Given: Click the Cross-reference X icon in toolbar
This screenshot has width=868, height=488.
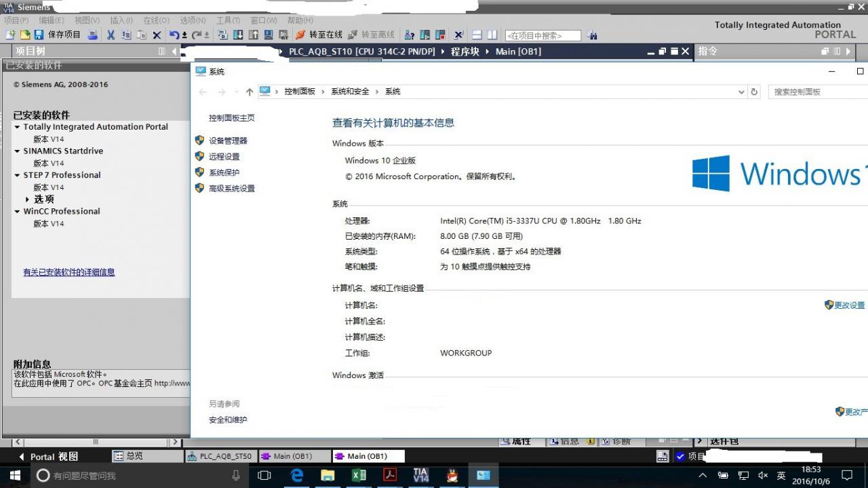Looking at the screenshot, I should coord(459,35).
